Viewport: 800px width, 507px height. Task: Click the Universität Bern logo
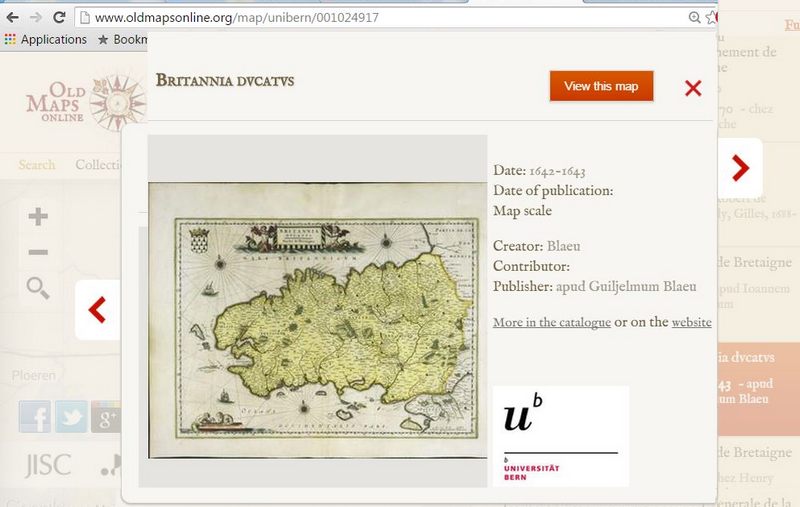(x=561, y=437)
